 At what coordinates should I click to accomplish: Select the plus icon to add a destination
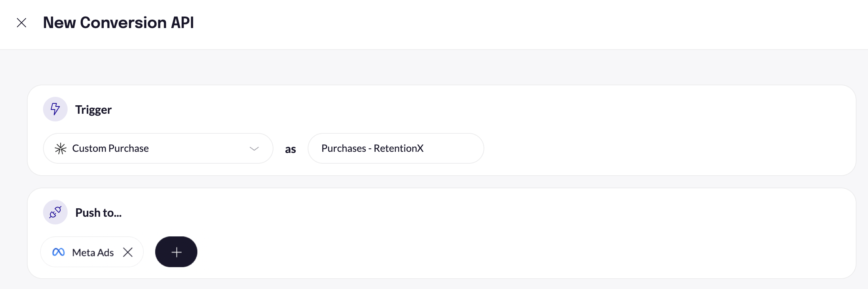(176, 252)
